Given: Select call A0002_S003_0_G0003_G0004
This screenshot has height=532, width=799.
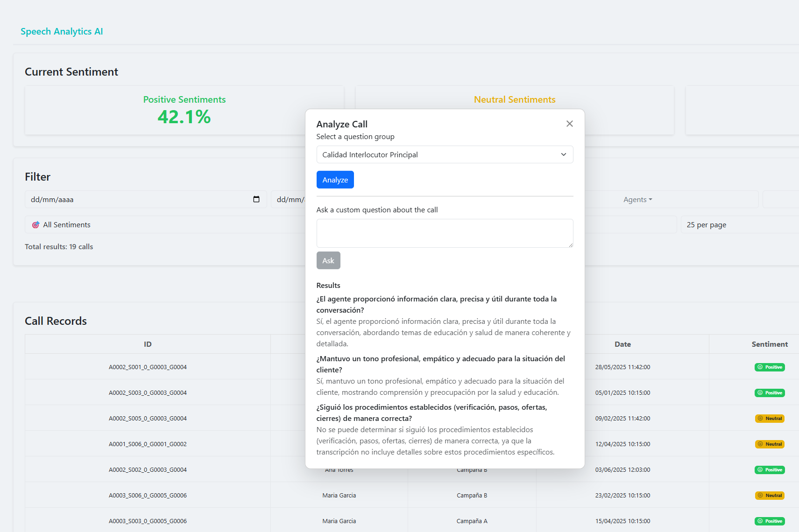Looking at the screenshot, I should (148, 392).
